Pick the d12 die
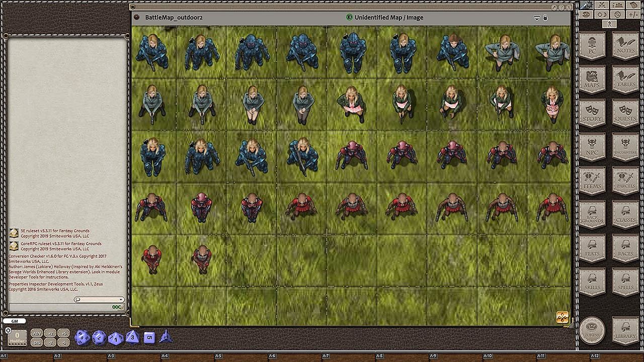This screenshot has width=644, height=362. (x=99, y=337)
